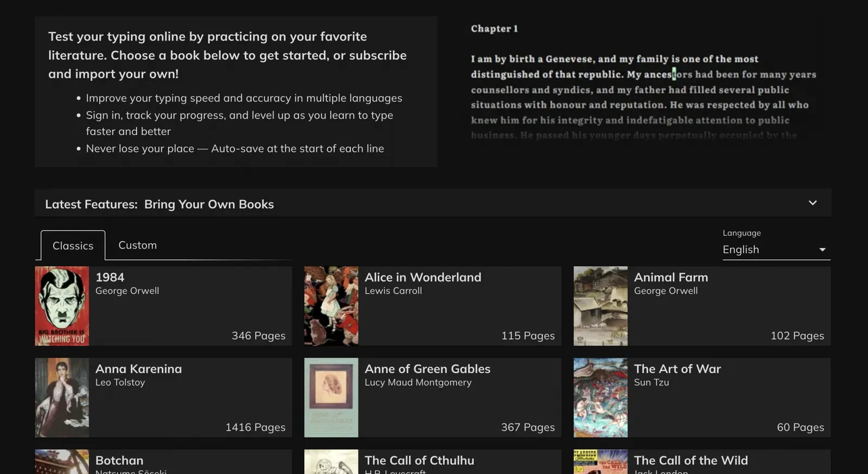Open the Botchan cover thumbnail
This screenshot has width=868, height=474.
[x=62, y=462]
